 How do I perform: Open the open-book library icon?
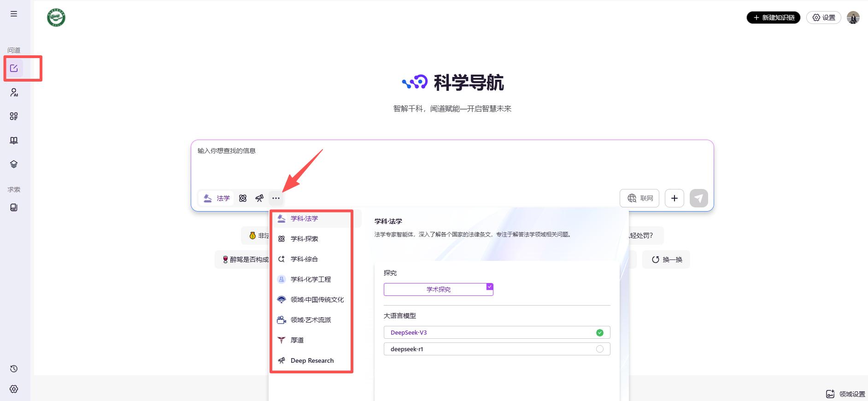tap(14, 141)
